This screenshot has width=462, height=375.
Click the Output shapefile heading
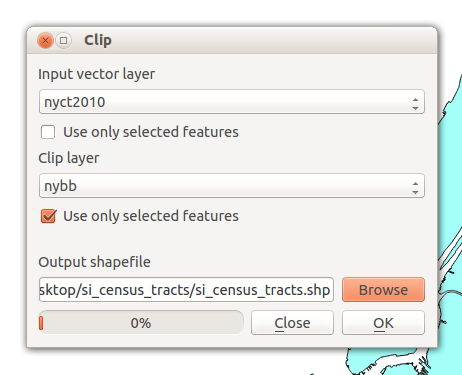pos(94,262)
